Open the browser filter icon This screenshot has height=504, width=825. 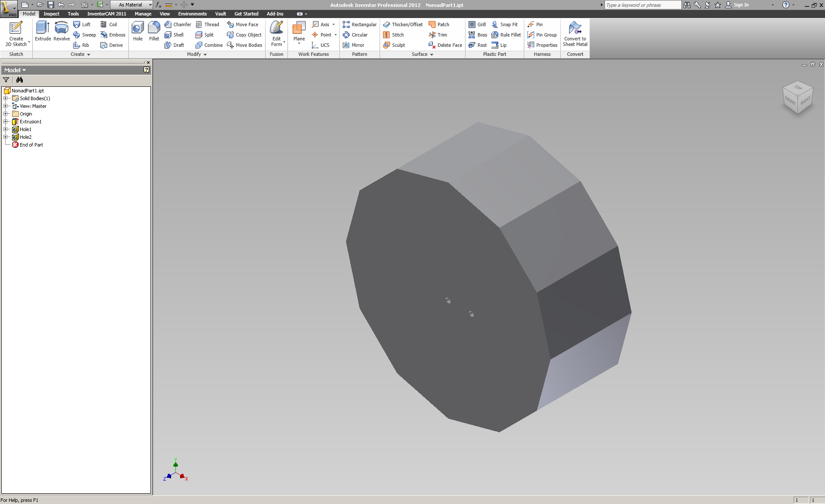tap(6, 80)
